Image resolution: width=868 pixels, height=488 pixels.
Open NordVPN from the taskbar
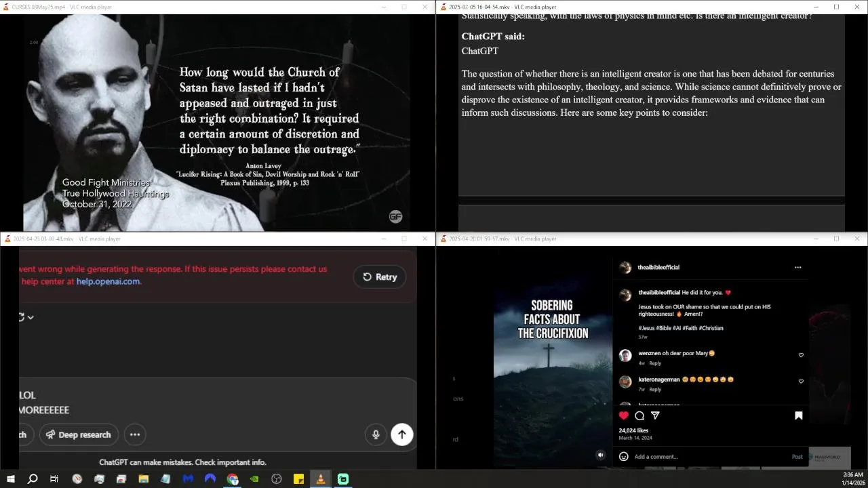[x=210, y=479]
